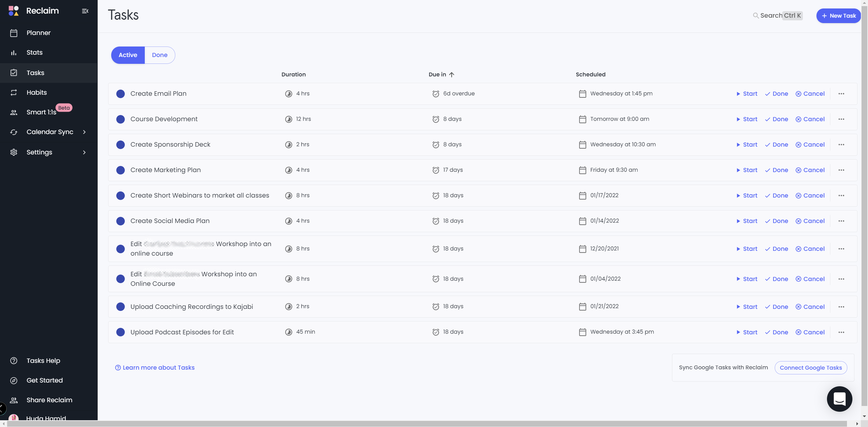Open the Stats bar chart icon
868x427 pixels.
pyautogui.click(x=14, y=53)
